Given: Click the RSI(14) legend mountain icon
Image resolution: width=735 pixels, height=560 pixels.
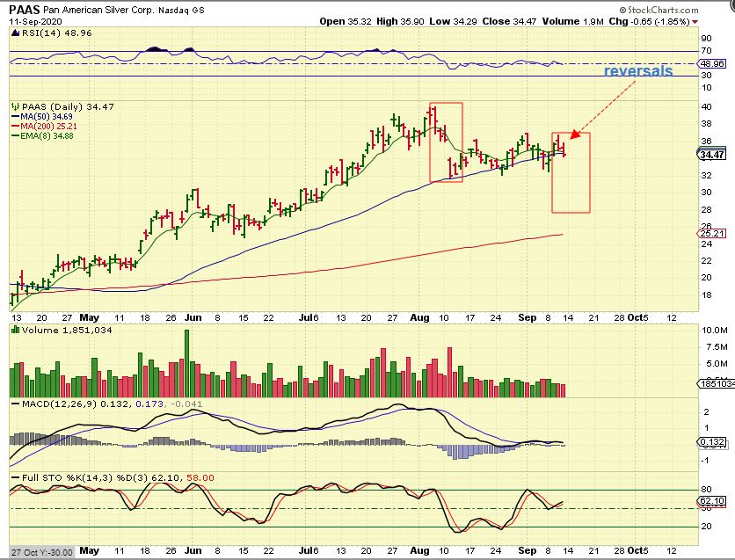Looking at the screenshot, I should [15, 33].
